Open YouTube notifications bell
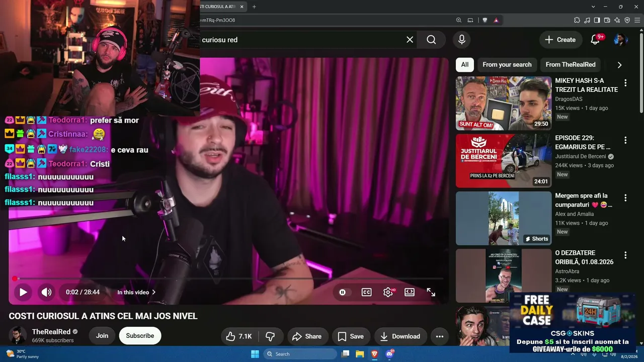The width and height of the screenshot is (644, 362). 595,40
